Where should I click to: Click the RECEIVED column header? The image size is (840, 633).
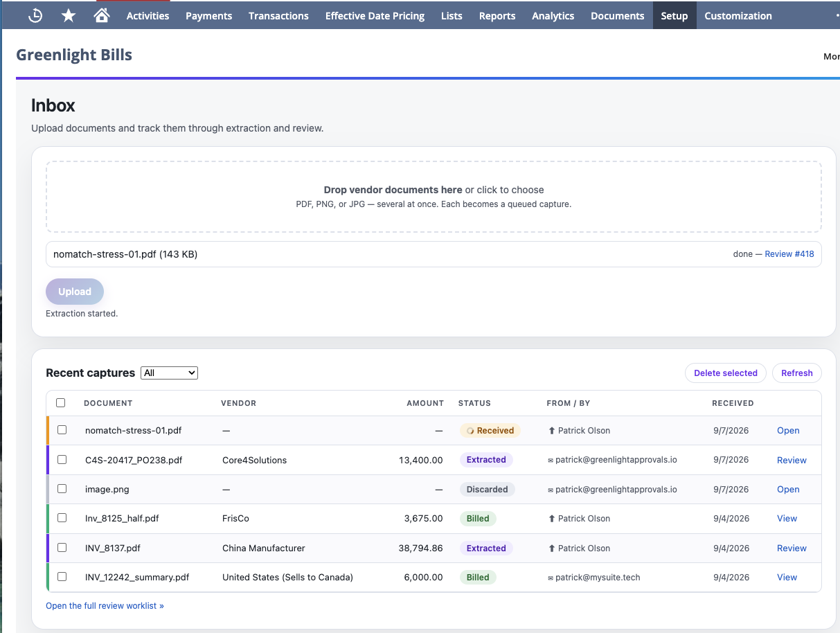click(733, 403)
